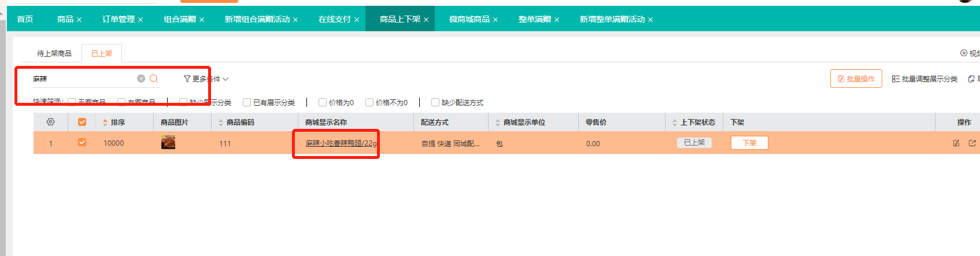Switch to the 订单管理 tab

point(119,19)
